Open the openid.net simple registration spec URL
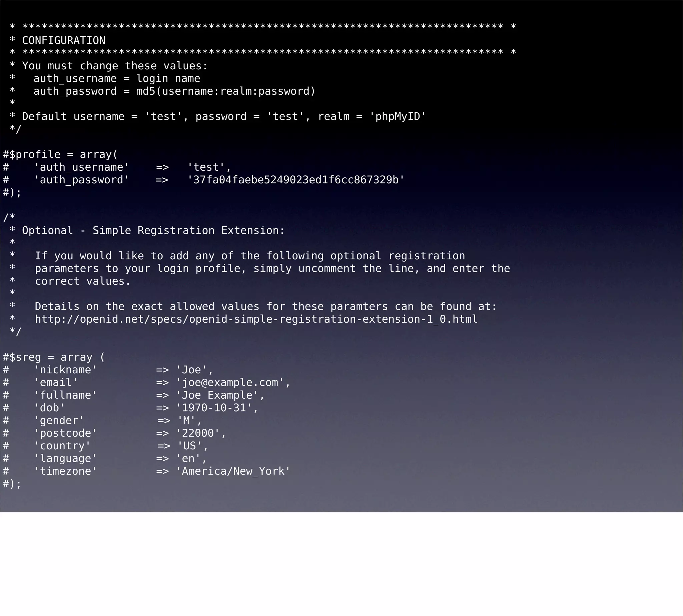The width and height of the screenshot is (683, 616). (x=256, y=320)
